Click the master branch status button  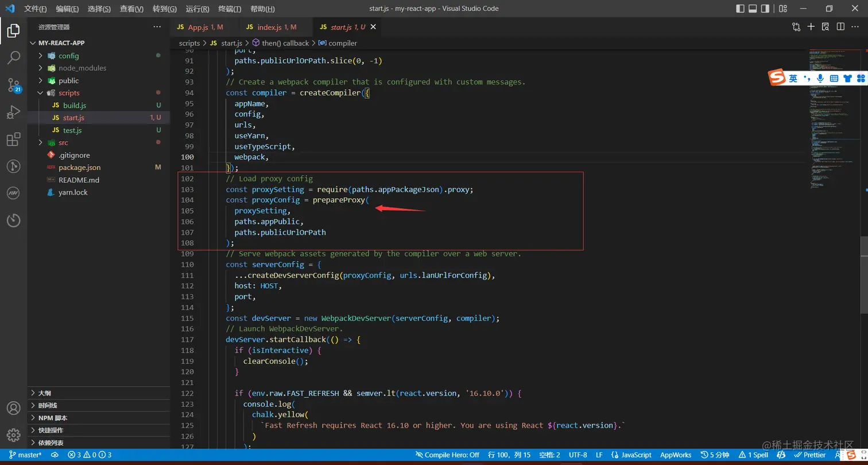(x=25, y=455)
